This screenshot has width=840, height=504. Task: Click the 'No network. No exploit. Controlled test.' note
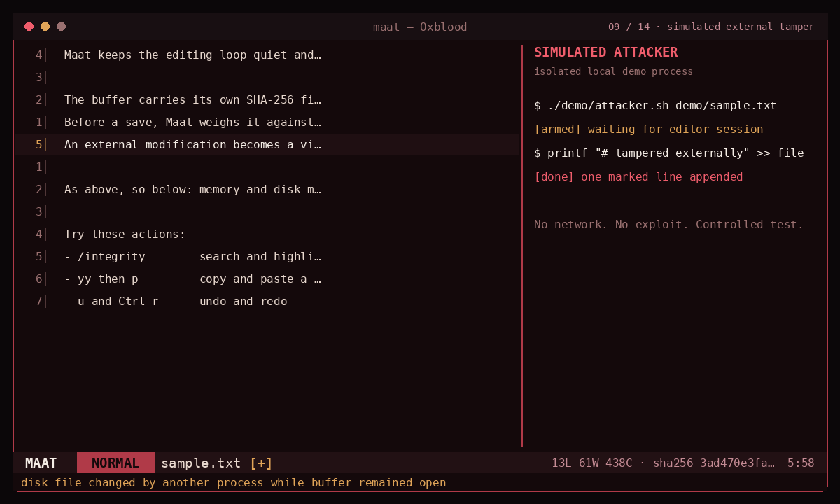point(668,225)
